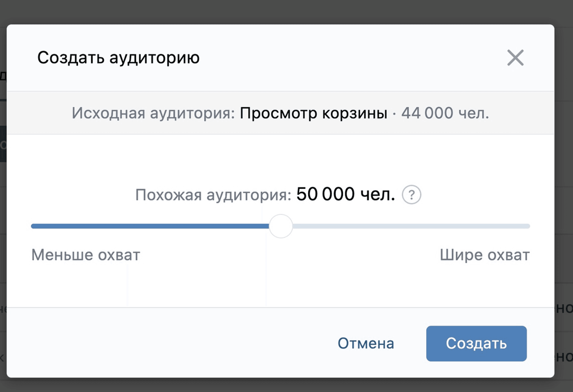Click the Похожая аудитория label
This screenshot has width=573, height=392.
click(213, 195)
